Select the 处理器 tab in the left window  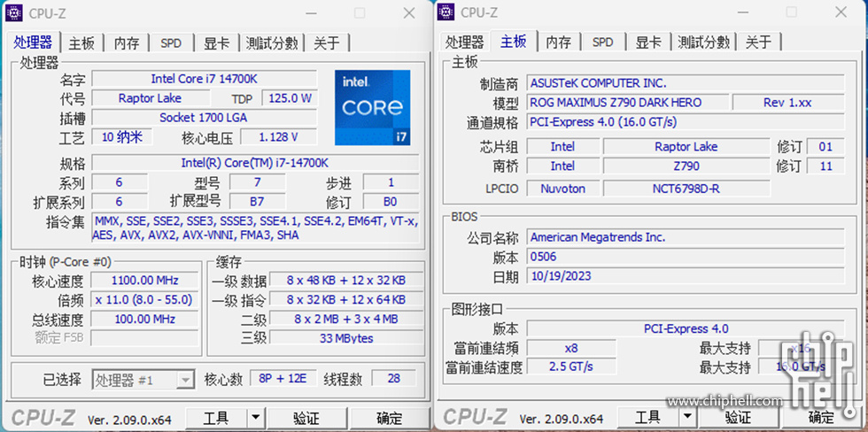pyautogui.click(x=34, y=42)
